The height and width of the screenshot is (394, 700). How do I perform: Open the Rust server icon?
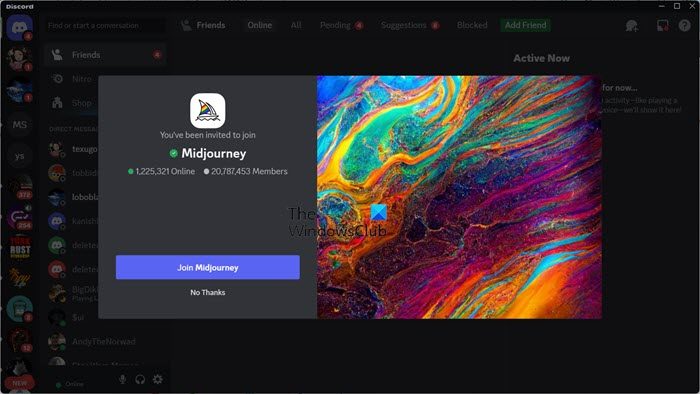coord(20,248)
